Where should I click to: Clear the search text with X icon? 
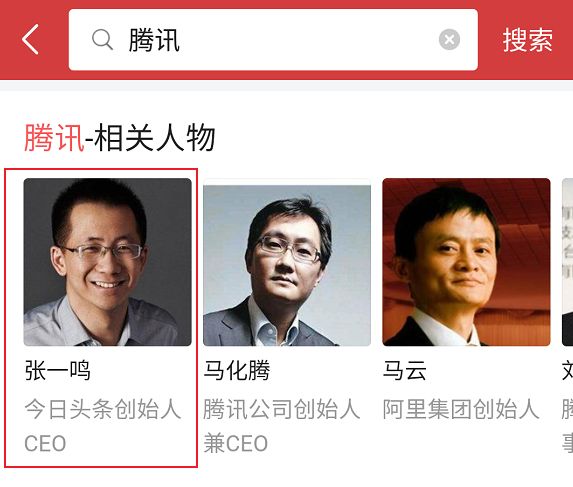pos(449,39)
